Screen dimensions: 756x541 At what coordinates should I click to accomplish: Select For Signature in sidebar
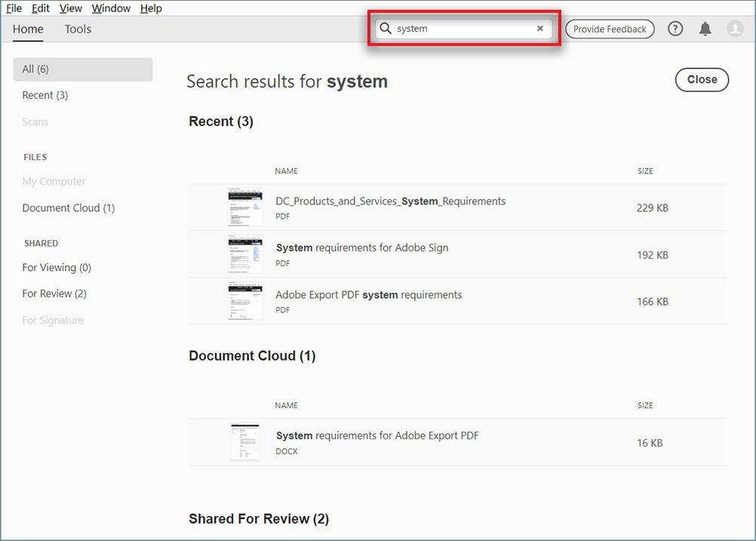[x=53, y=320]
